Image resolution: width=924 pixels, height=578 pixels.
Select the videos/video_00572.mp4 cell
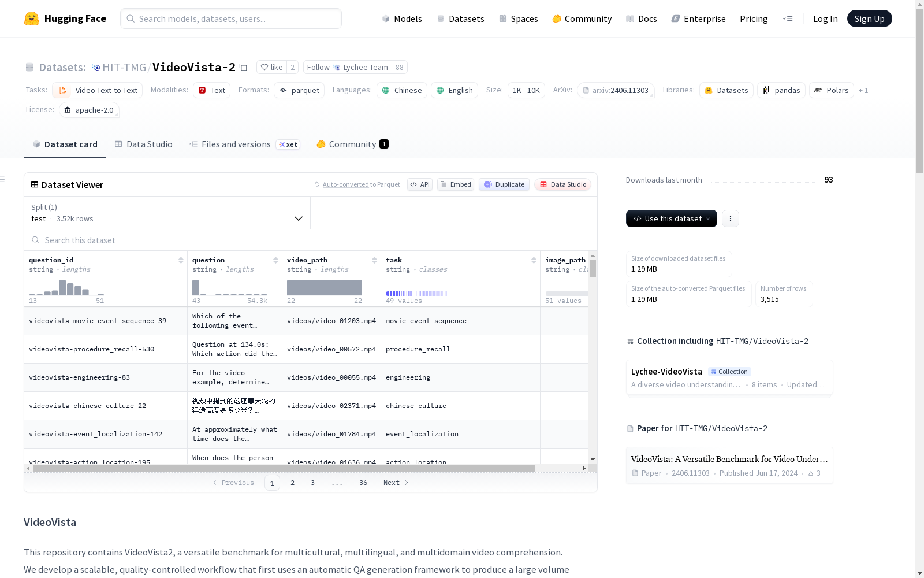(x=331, y=349)
